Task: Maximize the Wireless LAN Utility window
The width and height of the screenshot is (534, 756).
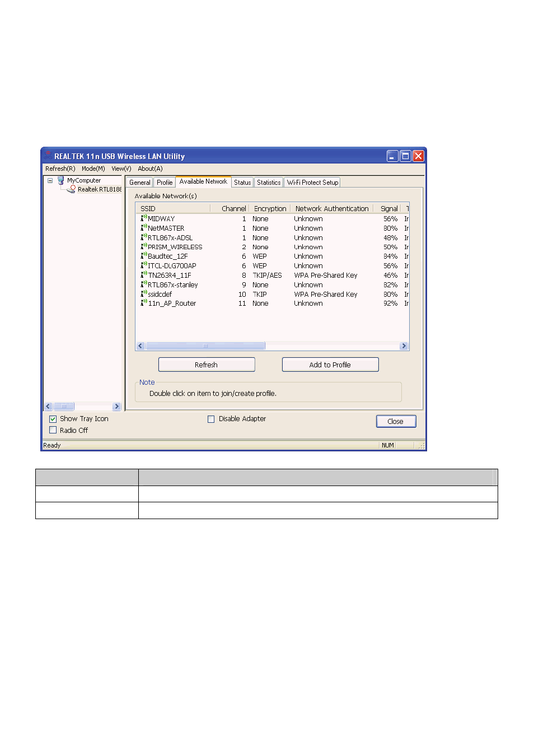Action: click(405, 156)
